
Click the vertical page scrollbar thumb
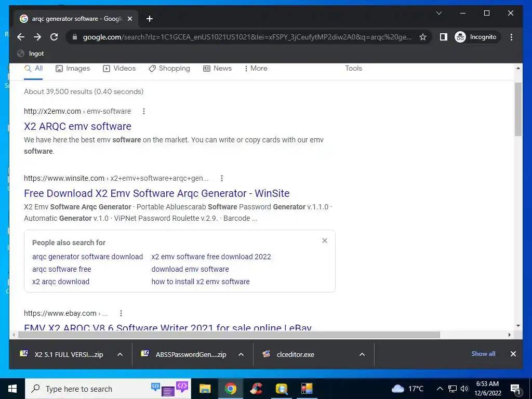(x=518, y=109)
